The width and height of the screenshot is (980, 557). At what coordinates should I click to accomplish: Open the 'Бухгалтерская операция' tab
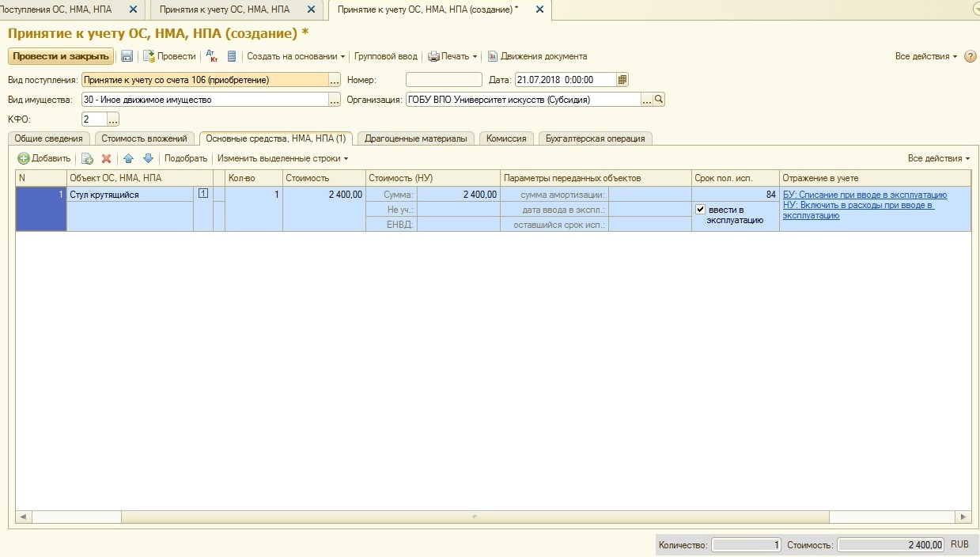[x=595, y=138]
